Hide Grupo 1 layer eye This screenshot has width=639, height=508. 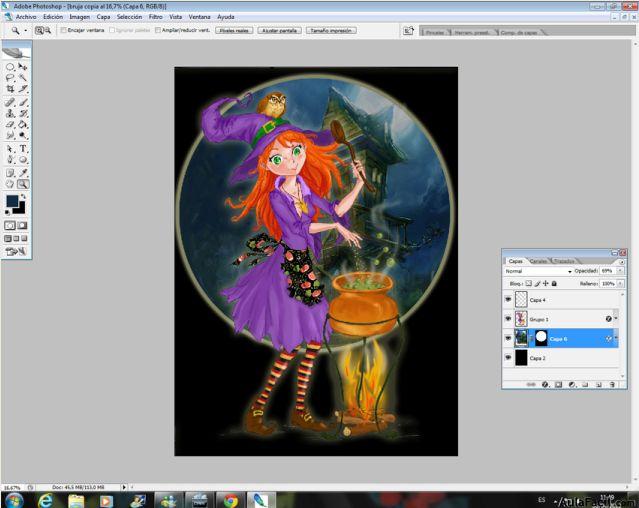coord(508,319)
